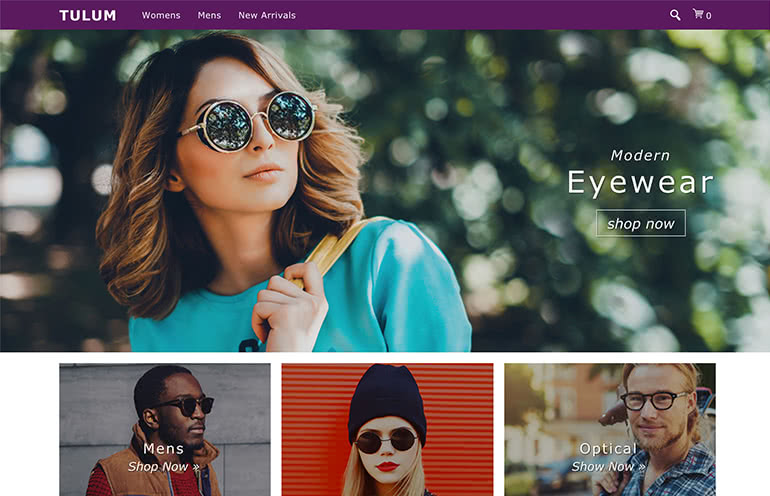Click the hero model's teal sweater

pyautogui.click(x=400, y=300)
